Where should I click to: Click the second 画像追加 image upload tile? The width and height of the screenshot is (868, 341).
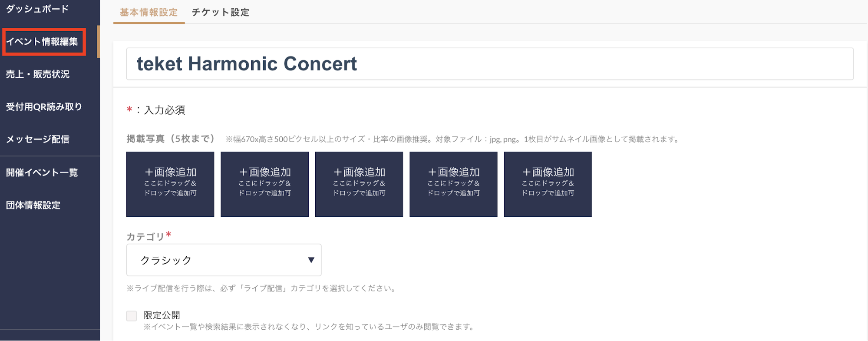tap(264, 184)
